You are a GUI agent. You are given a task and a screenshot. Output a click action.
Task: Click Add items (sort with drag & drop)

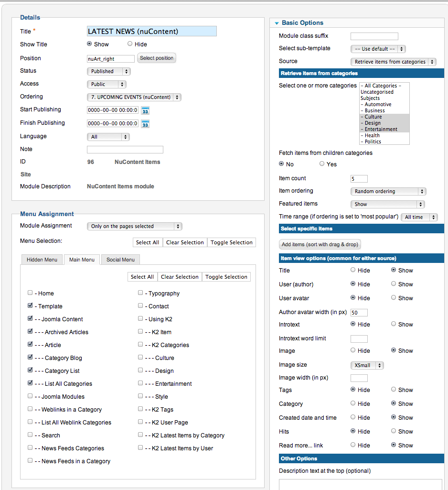[x=320, y=244]
